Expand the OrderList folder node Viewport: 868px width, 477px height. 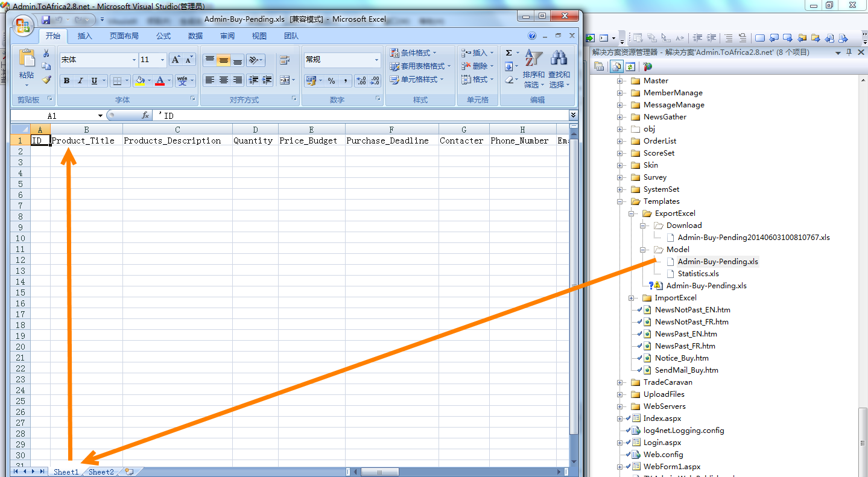point(620,141)
